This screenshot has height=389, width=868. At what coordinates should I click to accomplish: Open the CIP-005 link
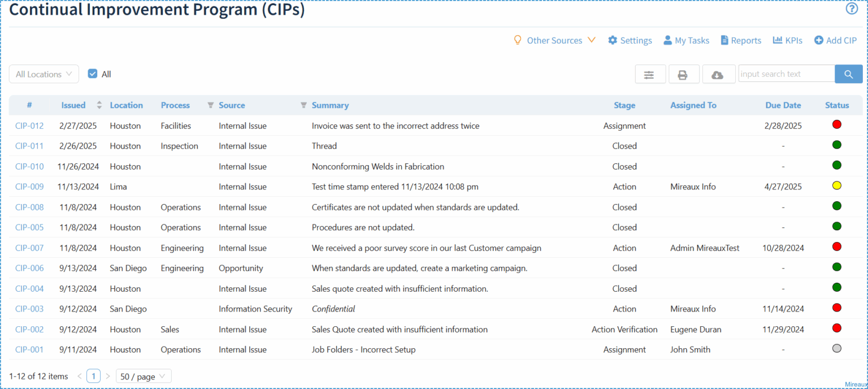(29, 227)
